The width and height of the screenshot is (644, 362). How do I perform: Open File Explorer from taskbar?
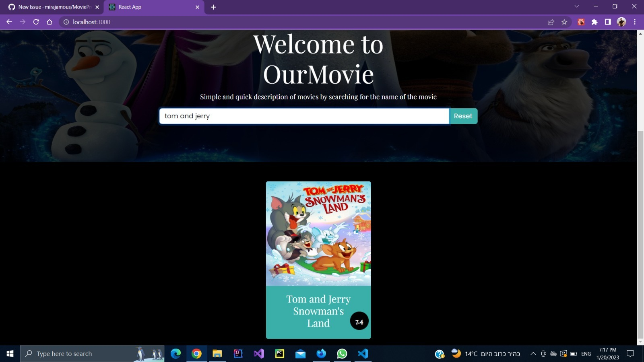tap(217, 354)
